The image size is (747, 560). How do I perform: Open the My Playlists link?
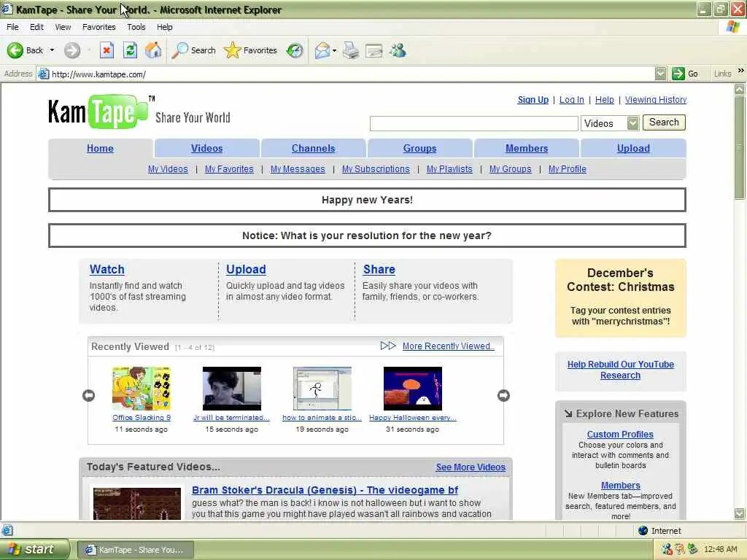pyautogui.click(x=449, y=169)
